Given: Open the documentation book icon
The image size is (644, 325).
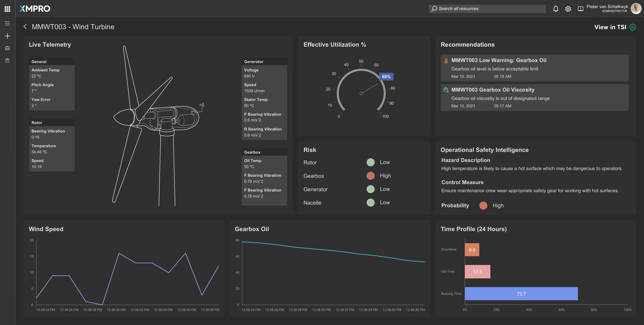Looking at the screenshot, I should (580, 9).
